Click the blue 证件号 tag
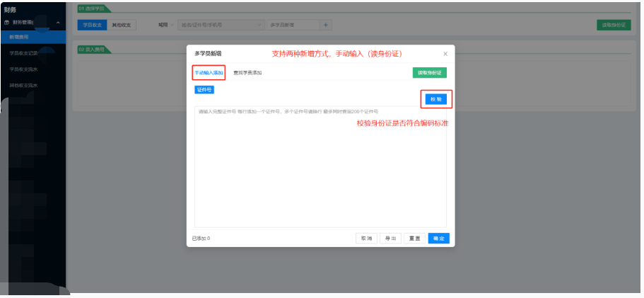The width and height of the screenshot is (644, 298). coord(204,90)
